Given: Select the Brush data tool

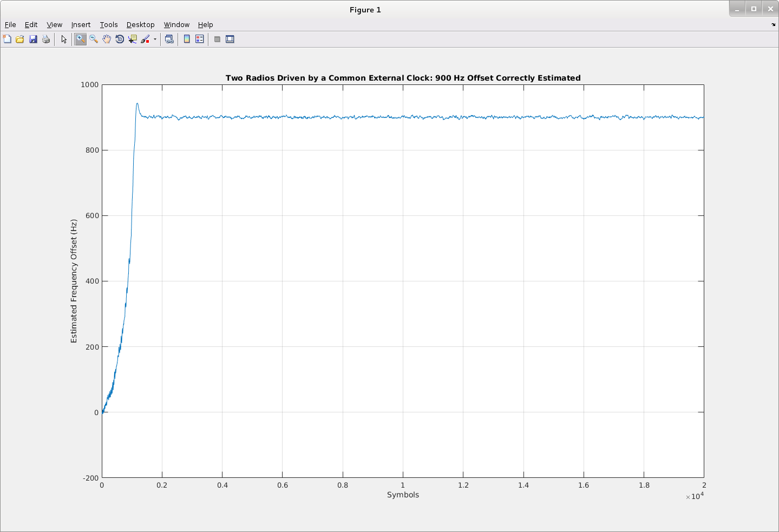Looking at the screenshot, I should pyautogui.click(x=145, y=39).
